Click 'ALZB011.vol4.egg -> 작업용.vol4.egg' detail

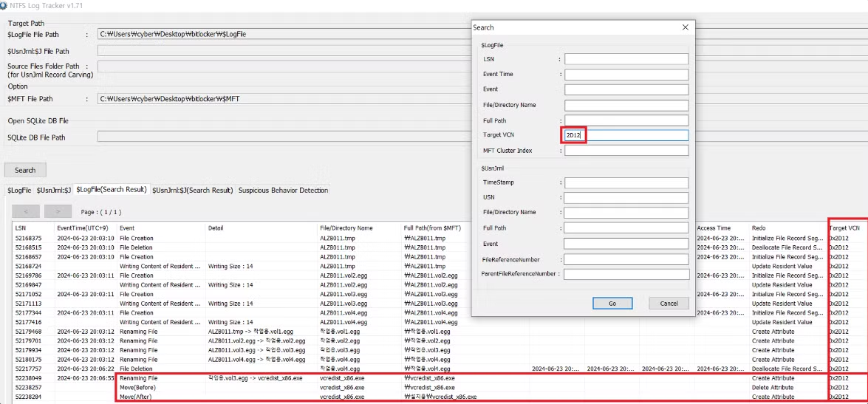[256, 360]
